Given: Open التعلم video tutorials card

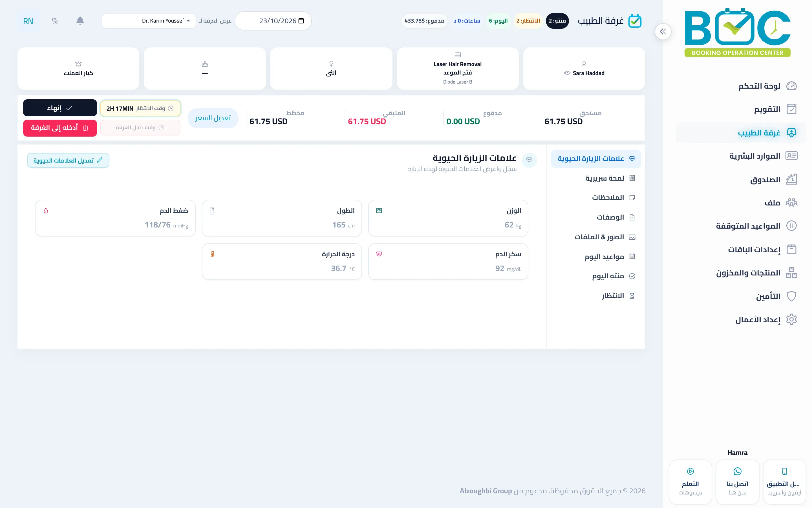Looking at the screenshot, I should click(x=690, y=482).
